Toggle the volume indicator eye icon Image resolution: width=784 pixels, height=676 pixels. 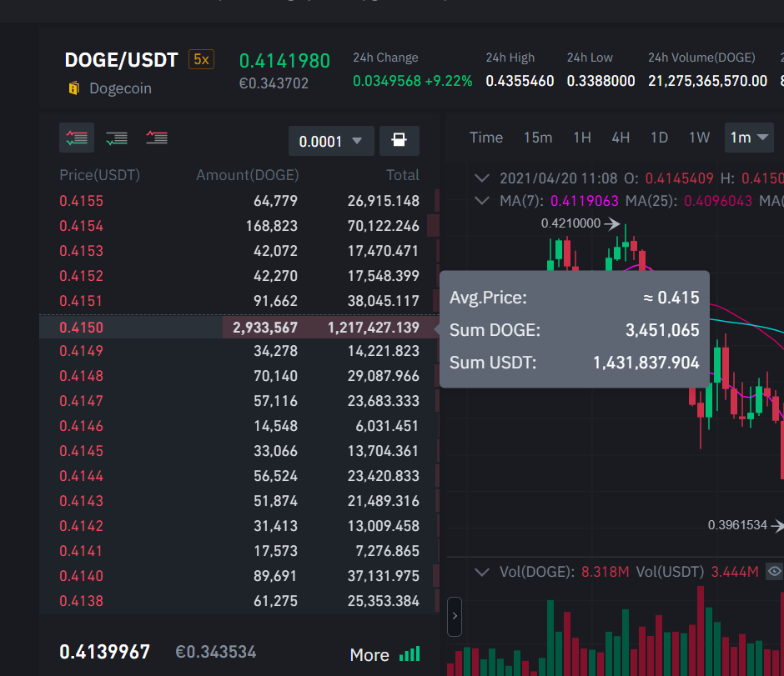coord(775,572)
